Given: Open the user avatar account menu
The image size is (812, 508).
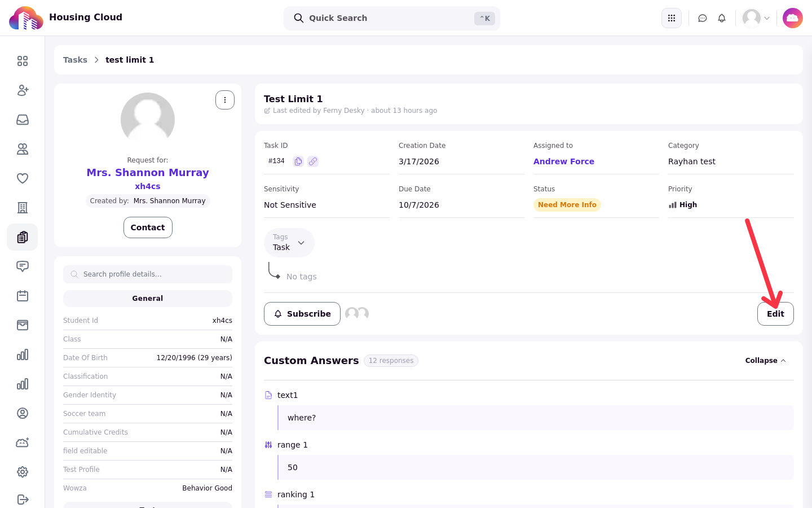Looking at the screenshot, I should tap(756, 18).
